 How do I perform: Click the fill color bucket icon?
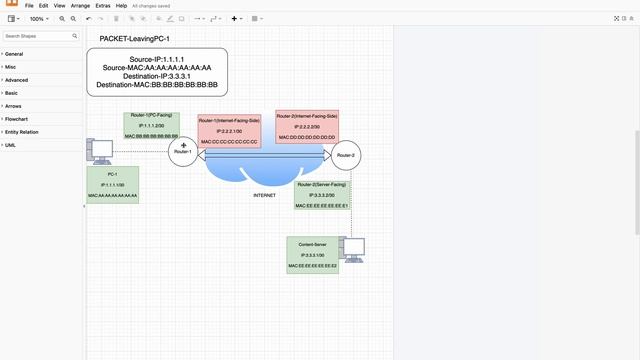[159, 19]
